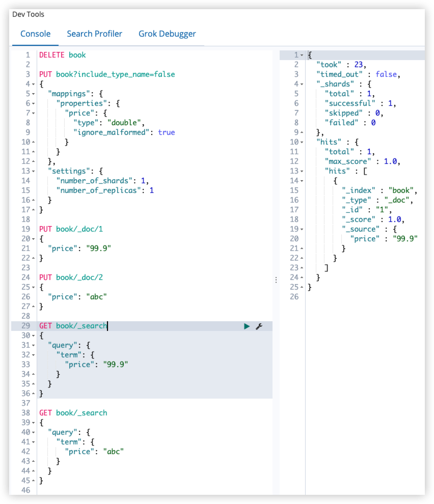Collapse the "settings" block on line 13
The width and height of the screenshot is (434, 504).
click(34, 172)
